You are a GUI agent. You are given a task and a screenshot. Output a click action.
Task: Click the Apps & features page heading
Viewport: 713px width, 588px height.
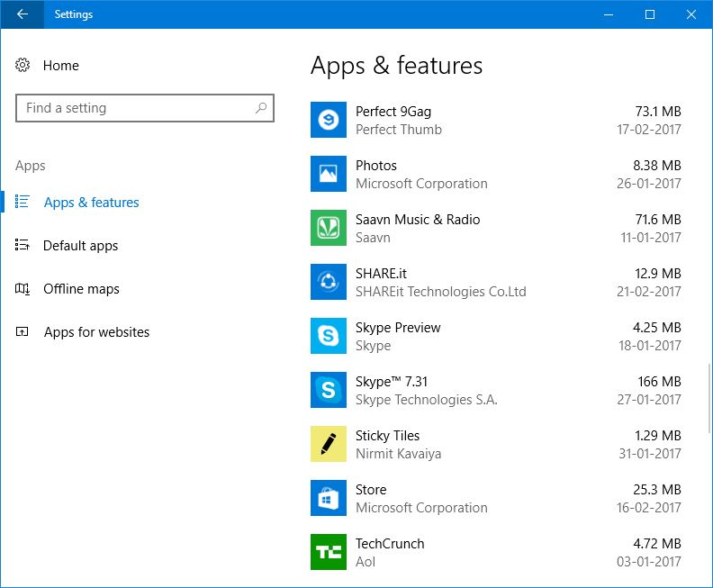pyautogui.click(x=396, y=66)
